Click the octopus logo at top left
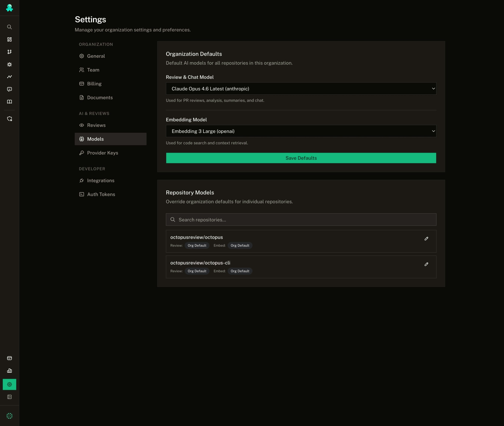Screen dimensions: 504x426 (9, 8)
